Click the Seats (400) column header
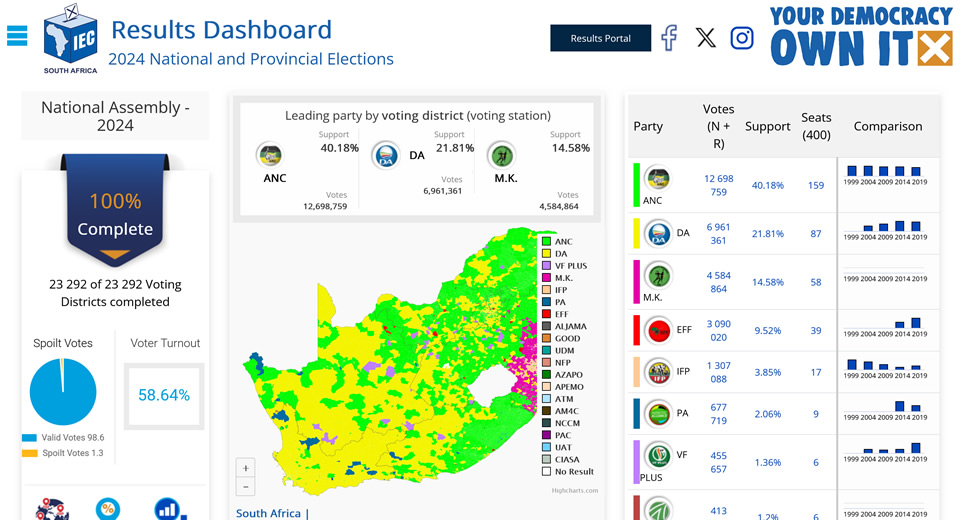This screenshot has height=520, width=960. (816, 126)
